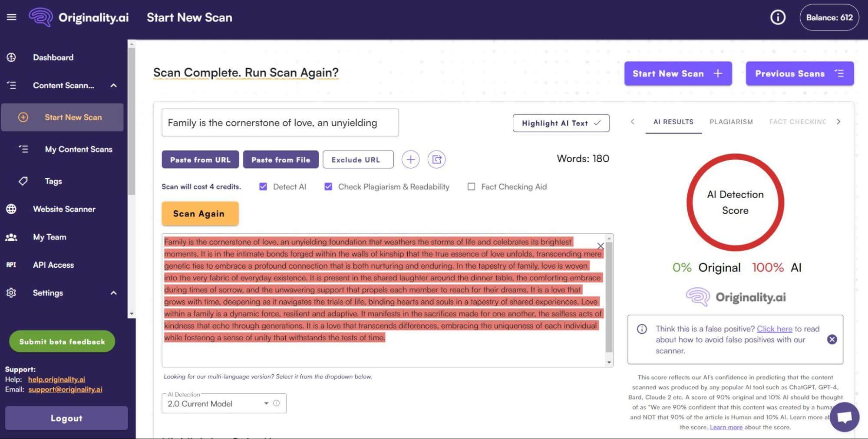The height and width of the screenshot is (439, 868).
Task: Click inside the highlighted scanned text area
Action: pyautogui.click(x=383, y=289)
